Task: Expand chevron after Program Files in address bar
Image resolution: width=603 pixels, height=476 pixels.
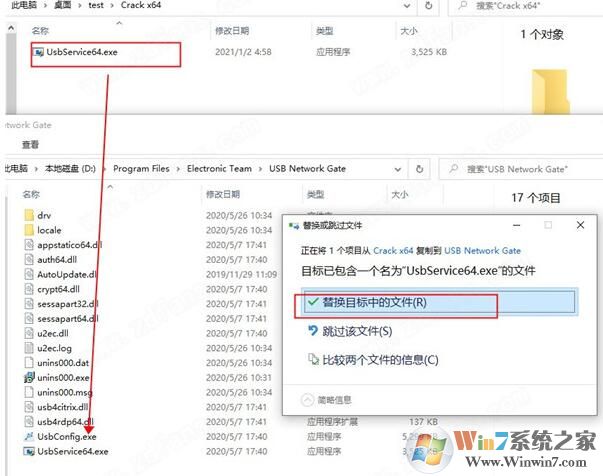Action: 178,169
